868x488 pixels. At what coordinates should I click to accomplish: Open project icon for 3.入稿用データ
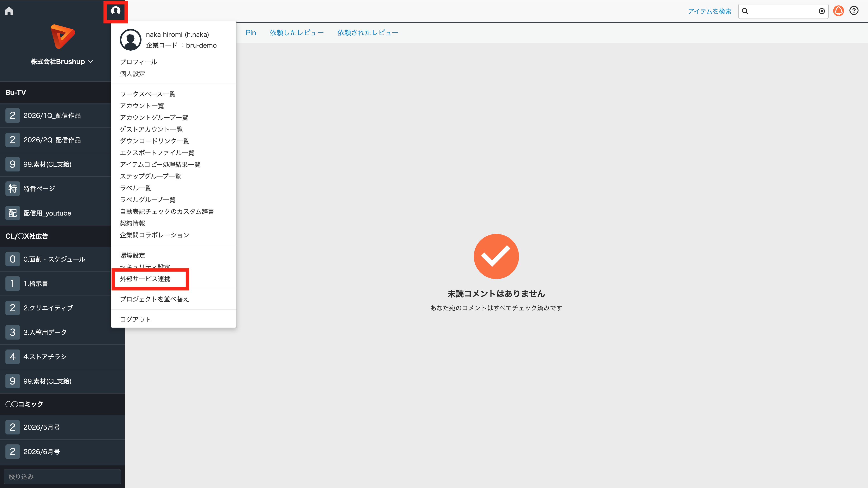(12, 332)
